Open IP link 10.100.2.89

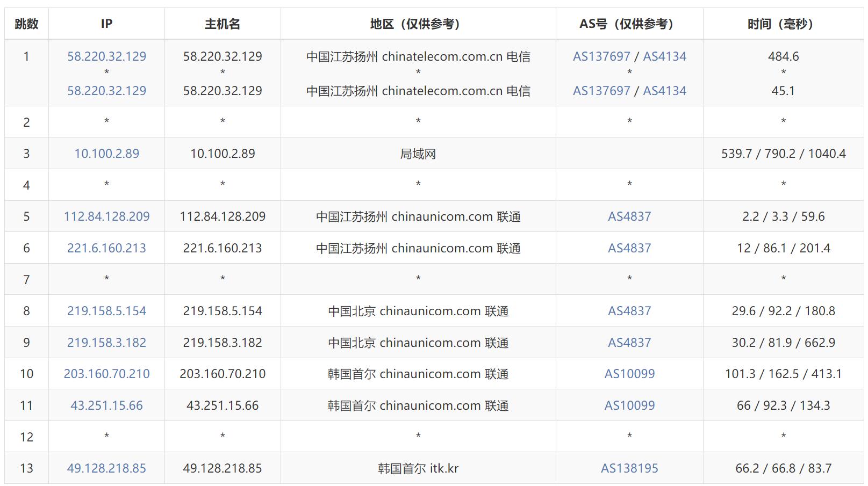tap(106, 154)
